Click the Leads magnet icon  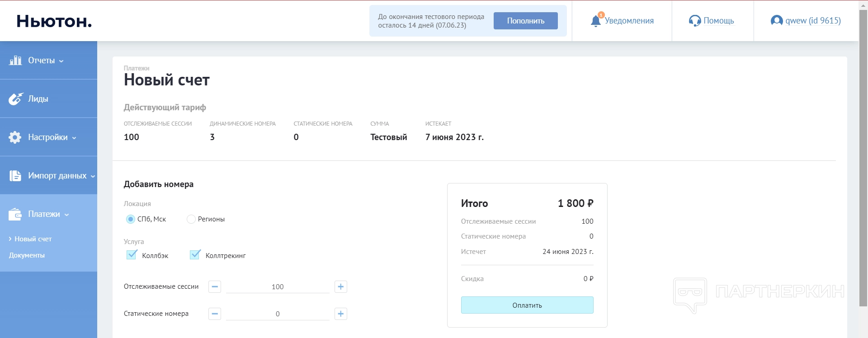pyautogui.click(x=15, y=99)
